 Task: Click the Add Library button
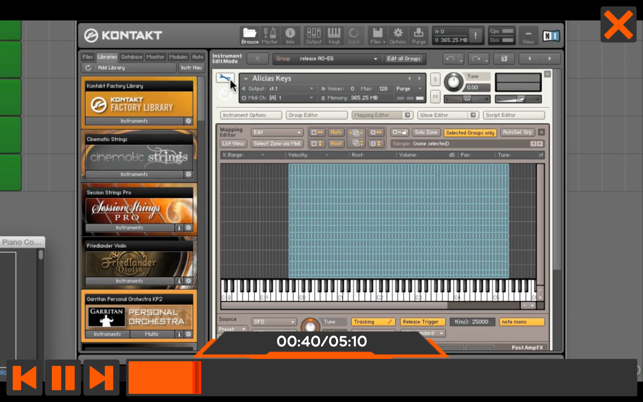click(x=135, y=68)
